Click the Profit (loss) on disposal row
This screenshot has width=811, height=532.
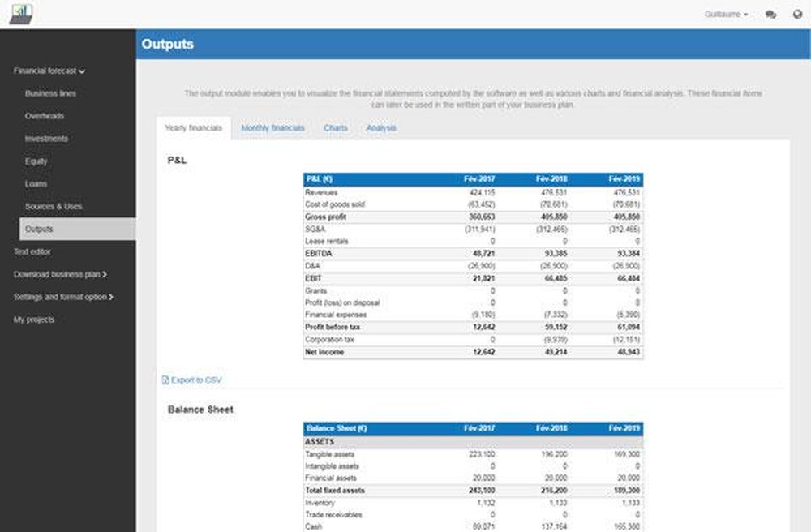coord(473,302)
